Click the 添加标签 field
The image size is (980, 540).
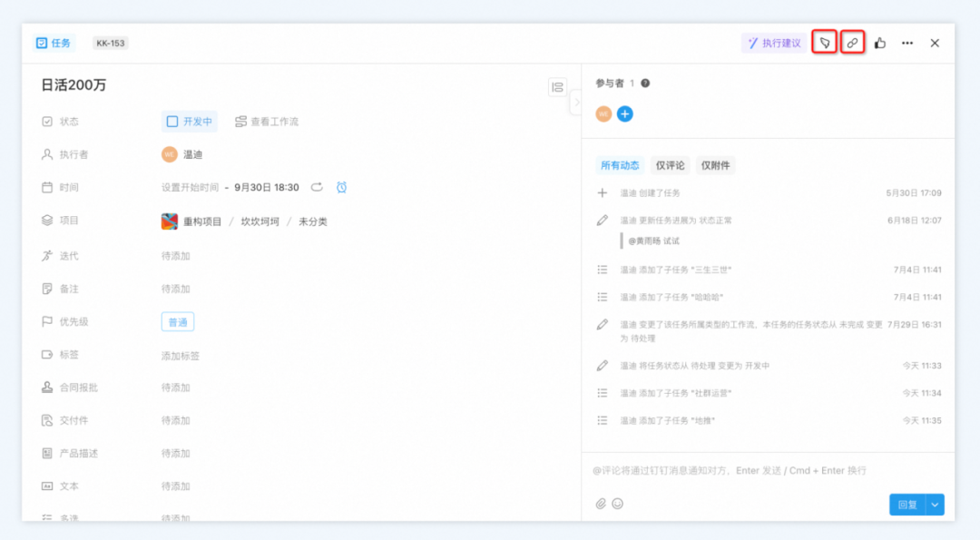pyautogui.click(x=181, y=356)
